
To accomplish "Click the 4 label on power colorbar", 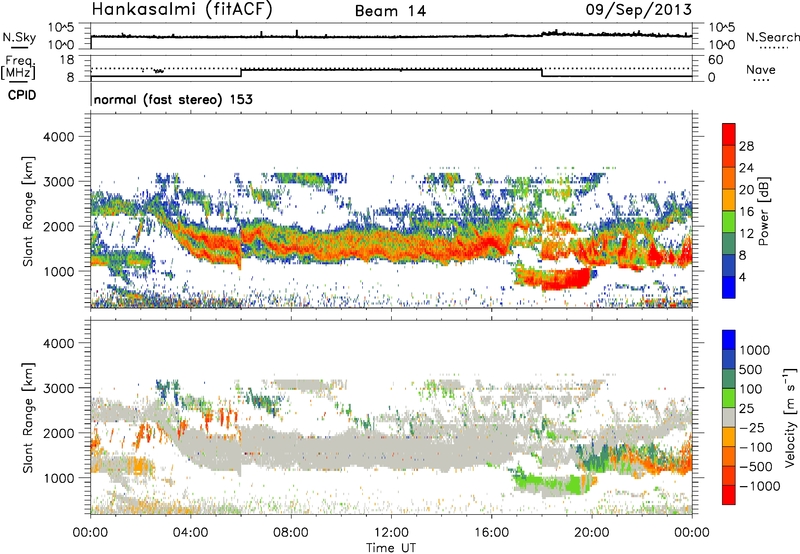I will (x=742, y=277).
